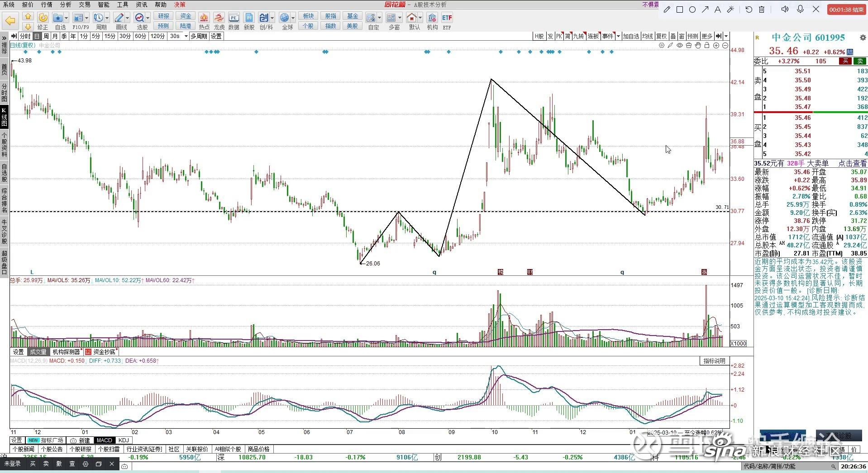This screenshot has height=473, width=868.
Task: Click the 全球 globe icon
Action: [x=284, y=18]
